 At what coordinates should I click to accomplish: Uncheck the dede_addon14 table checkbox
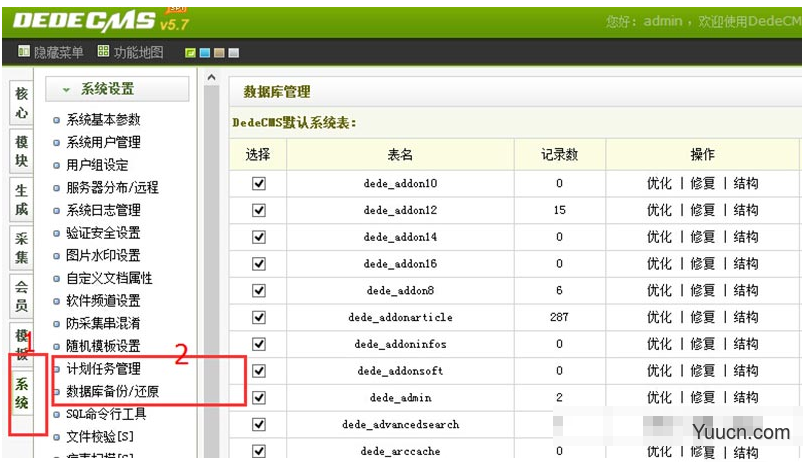(x=259, y=237)
